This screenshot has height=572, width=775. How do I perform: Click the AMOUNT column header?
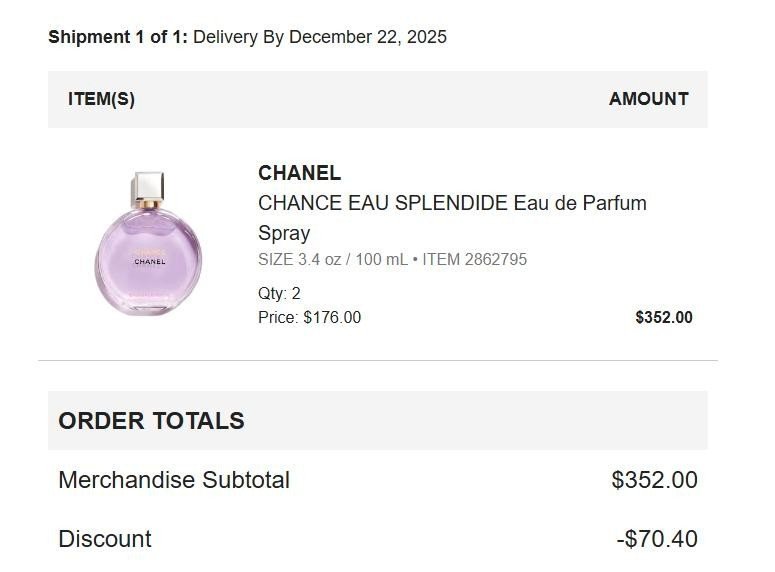648,99
